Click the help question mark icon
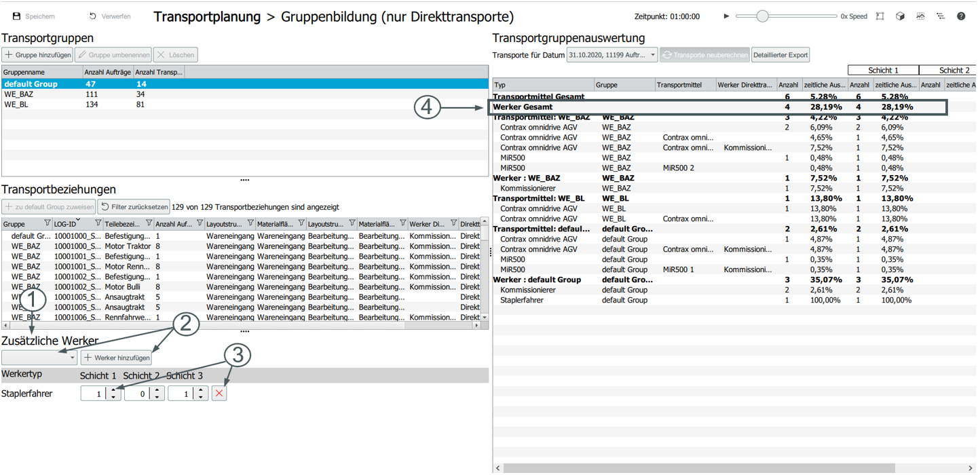980x475 pixels. coord(961,16)
